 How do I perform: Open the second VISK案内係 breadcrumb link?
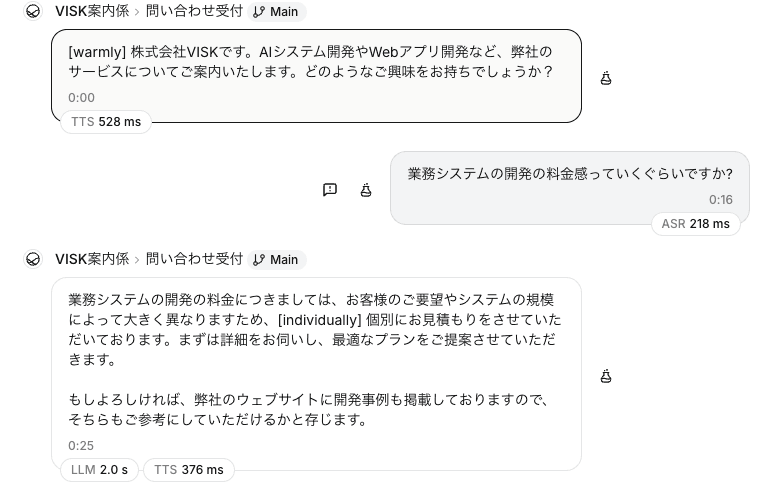(92, 259)
